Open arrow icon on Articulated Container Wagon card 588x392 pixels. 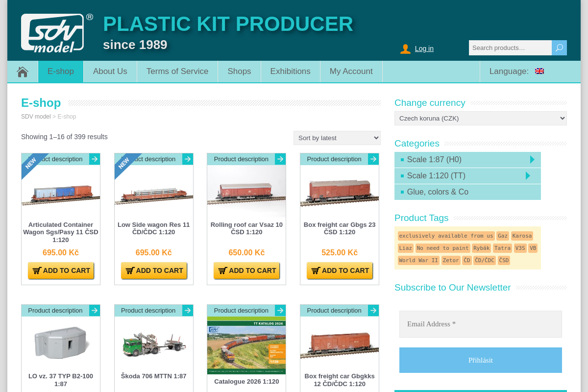pyautogui.click(x=95, y=159)
